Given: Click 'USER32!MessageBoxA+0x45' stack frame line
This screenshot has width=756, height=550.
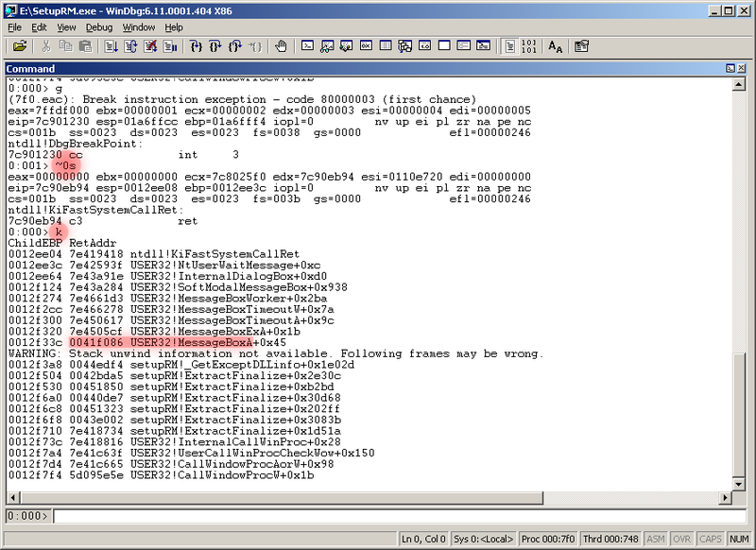Looking at the screenshot, I should click(x=208, y=343).
